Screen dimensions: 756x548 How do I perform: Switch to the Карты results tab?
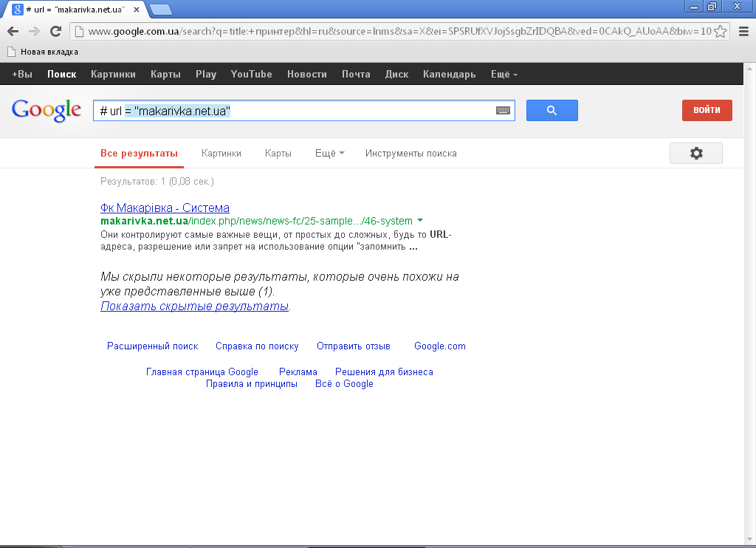278,154
